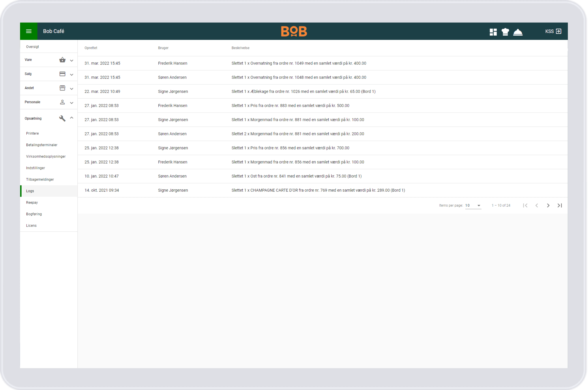Log out with the KSS exit icon
Image resolution: width=588 pixels, height=390 pixels.
pyautogui.click(x=559, y=31)
